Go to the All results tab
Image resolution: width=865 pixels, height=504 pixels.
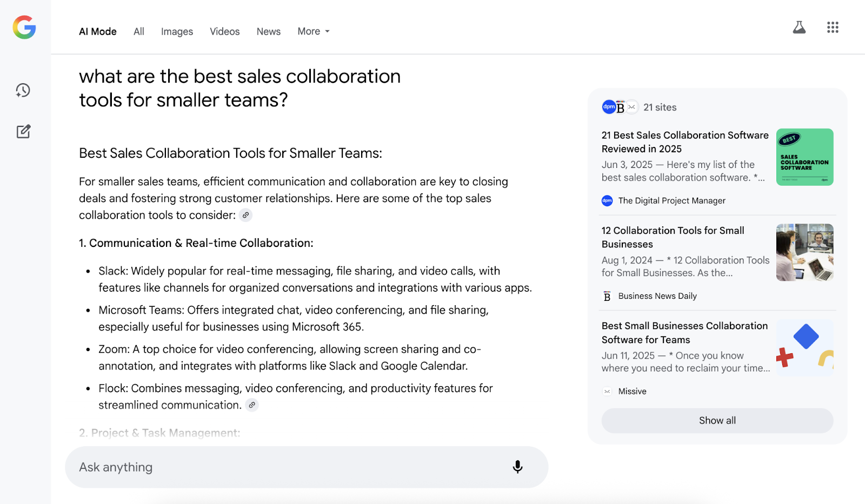point(139,31)
